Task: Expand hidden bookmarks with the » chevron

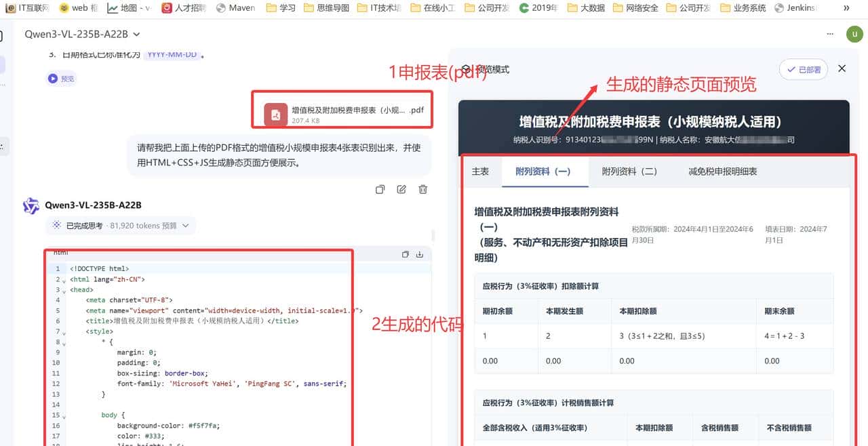Action: pos(847,8)
